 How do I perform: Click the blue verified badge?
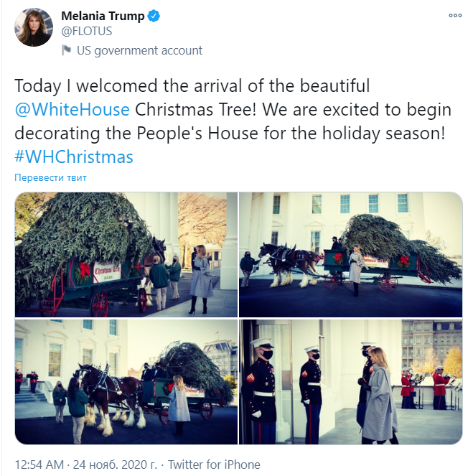coord(154,16)
